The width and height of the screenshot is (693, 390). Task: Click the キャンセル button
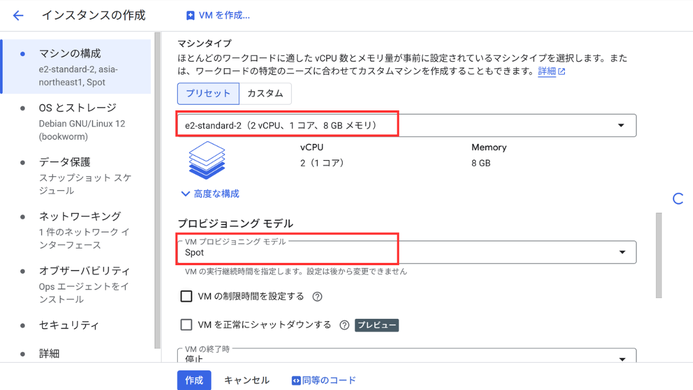pyautogui.click(x=247, y=380)
